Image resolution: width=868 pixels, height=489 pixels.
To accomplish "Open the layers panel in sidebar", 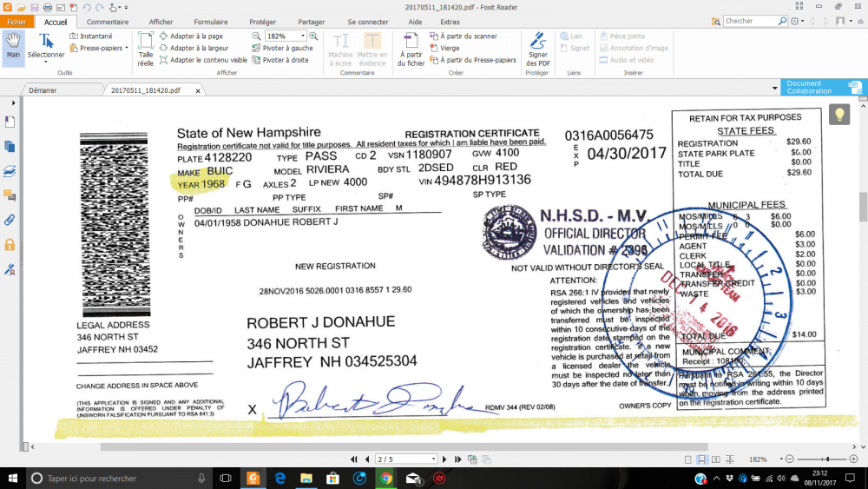I will click(10, 171).
